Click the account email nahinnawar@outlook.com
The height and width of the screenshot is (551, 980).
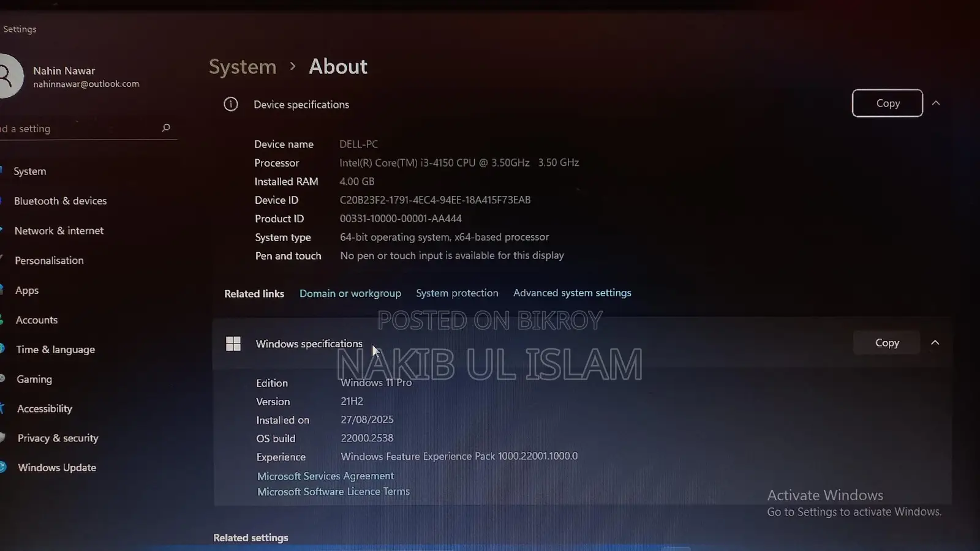coord(86,84)
